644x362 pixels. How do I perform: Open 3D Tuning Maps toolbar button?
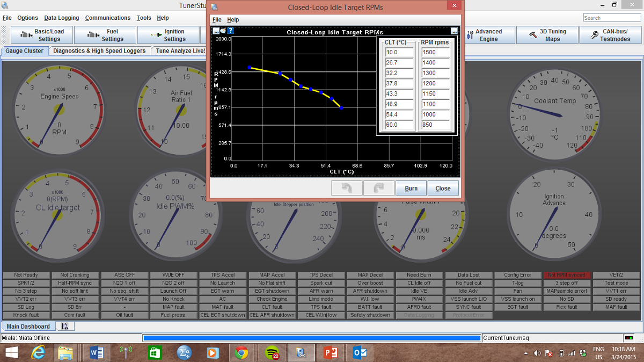[547, 35]
